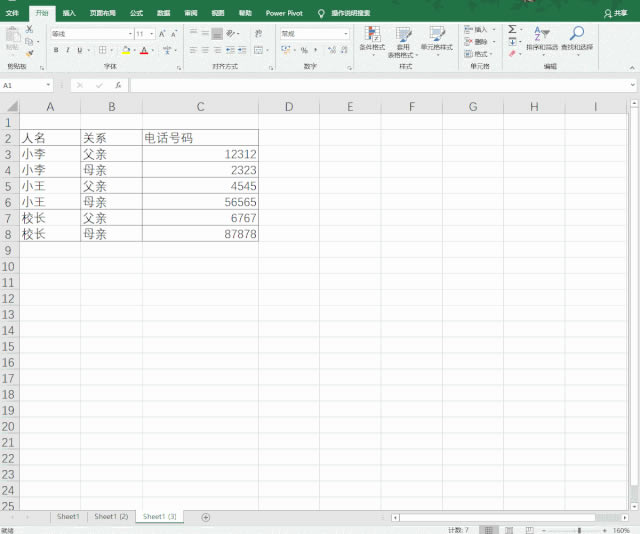Click the Format Painter brush icon

pos(29,53)
